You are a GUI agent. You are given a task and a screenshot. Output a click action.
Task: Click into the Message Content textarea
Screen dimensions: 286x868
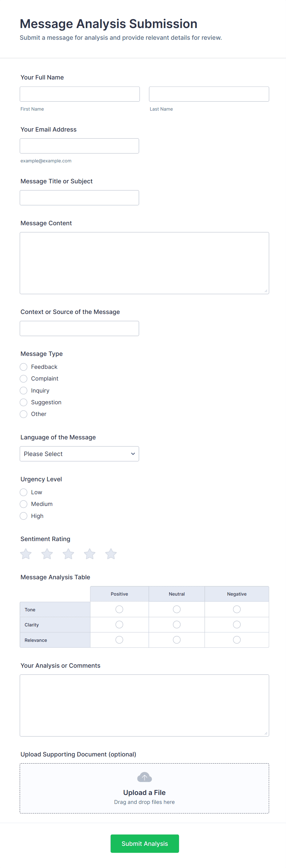(x=144, y=263)
